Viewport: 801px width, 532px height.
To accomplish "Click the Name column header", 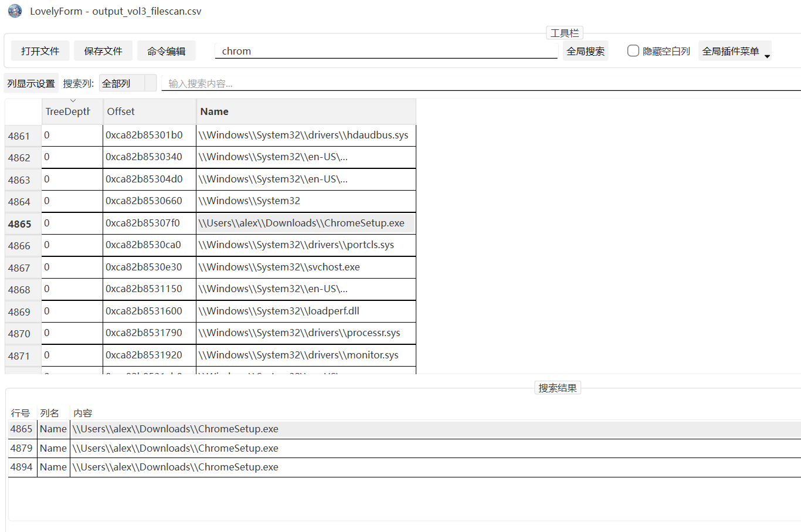I will pyautogui.click(x=306, y=111).
